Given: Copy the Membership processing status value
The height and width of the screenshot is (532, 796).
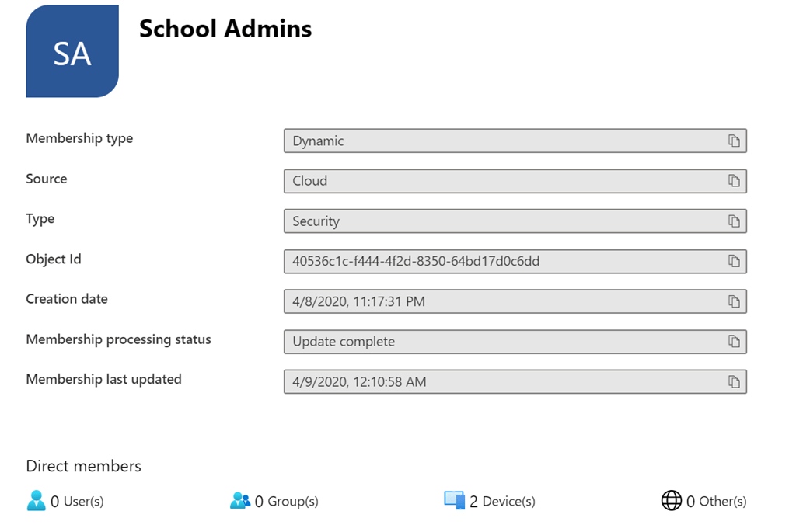Looking at the screenshot, I should [x=734, y=342].
